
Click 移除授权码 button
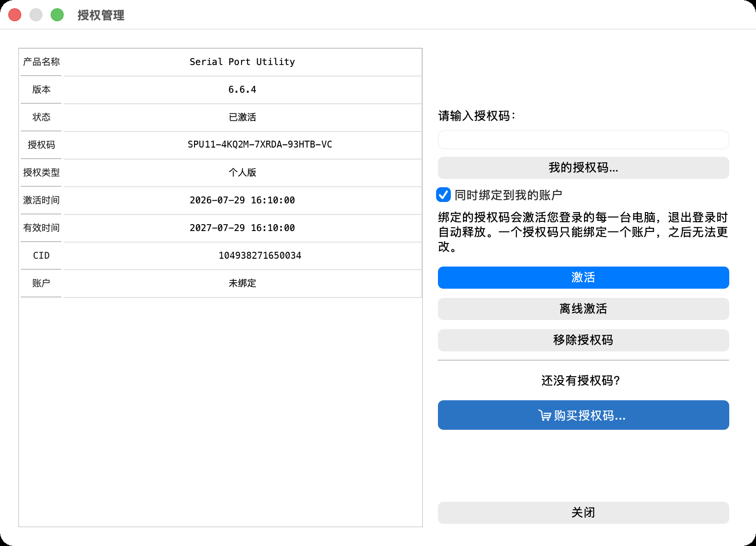coord(583,340)
